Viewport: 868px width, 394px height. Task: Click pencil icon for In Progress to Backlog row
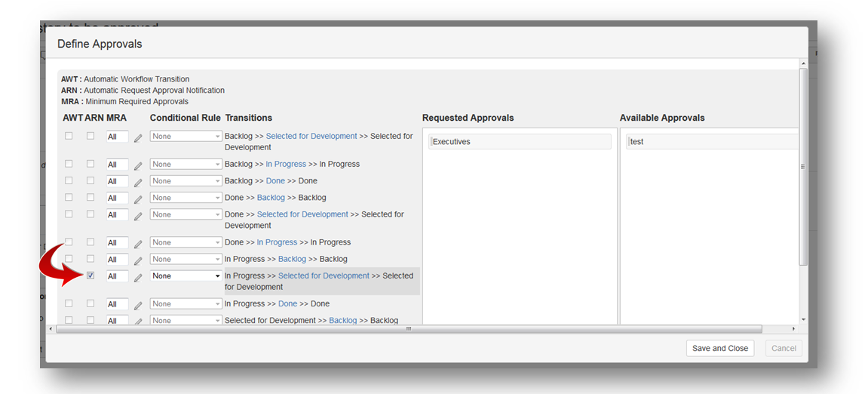click(138, 260)
